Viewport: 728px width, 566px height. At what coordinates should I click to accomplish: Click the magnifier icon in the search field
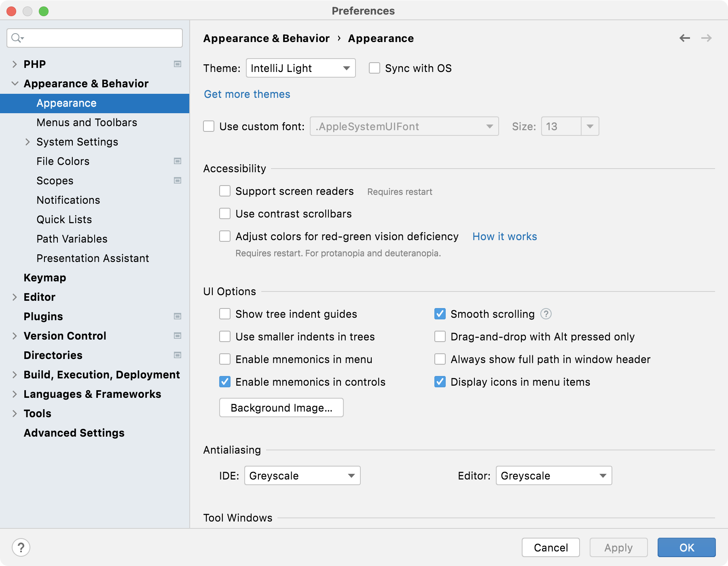(16, 38)
